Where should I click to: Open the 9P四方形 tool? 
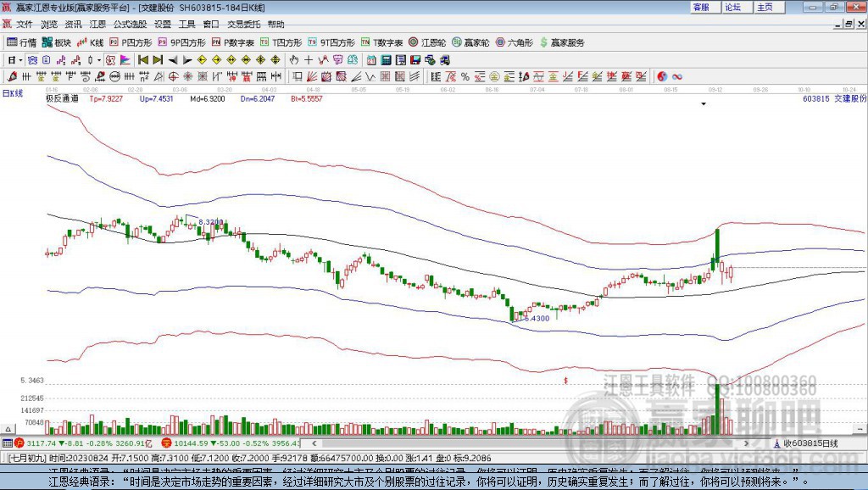(x=181, y=42)
